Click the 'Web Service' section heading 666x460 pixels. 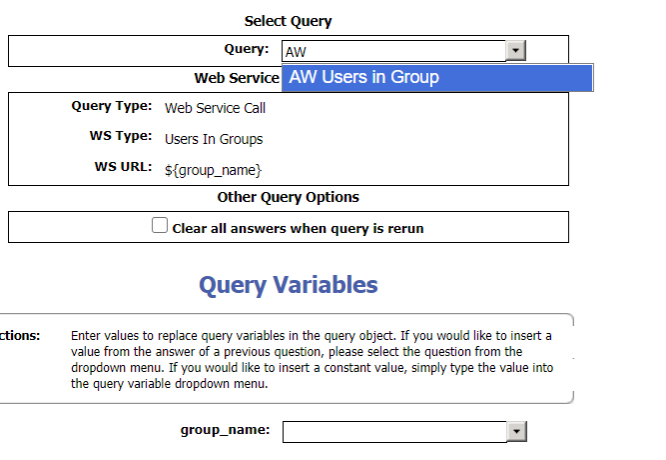237,78
